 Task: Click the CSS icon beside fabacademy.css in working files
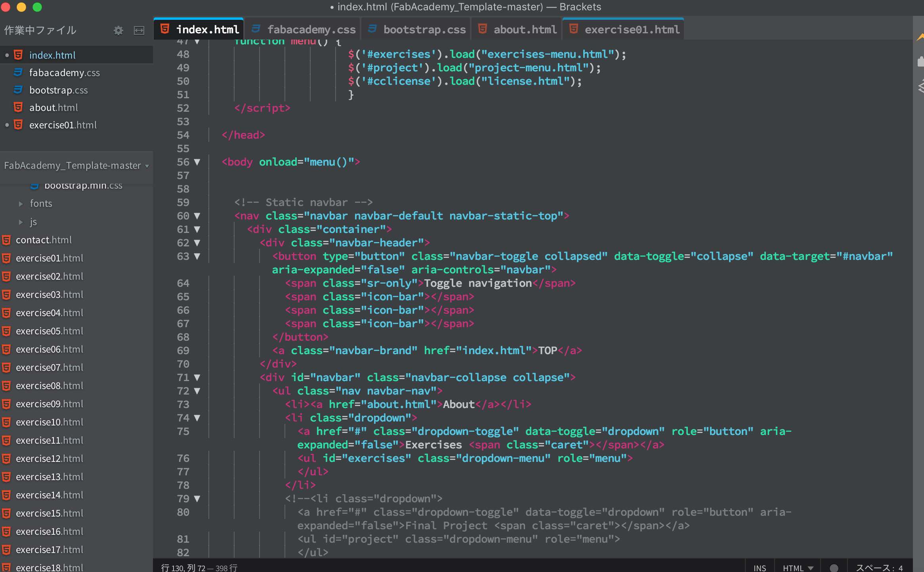(18, 72)
